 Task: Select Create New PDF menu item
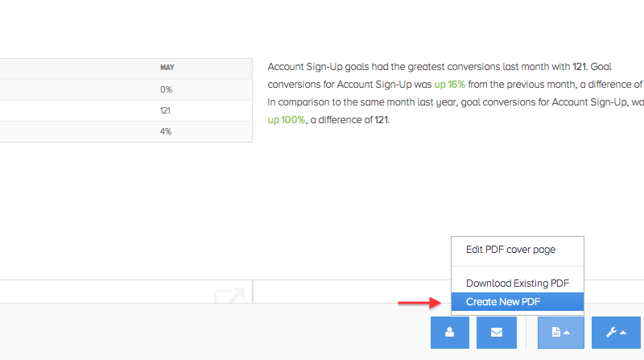(x=502, y=302)
